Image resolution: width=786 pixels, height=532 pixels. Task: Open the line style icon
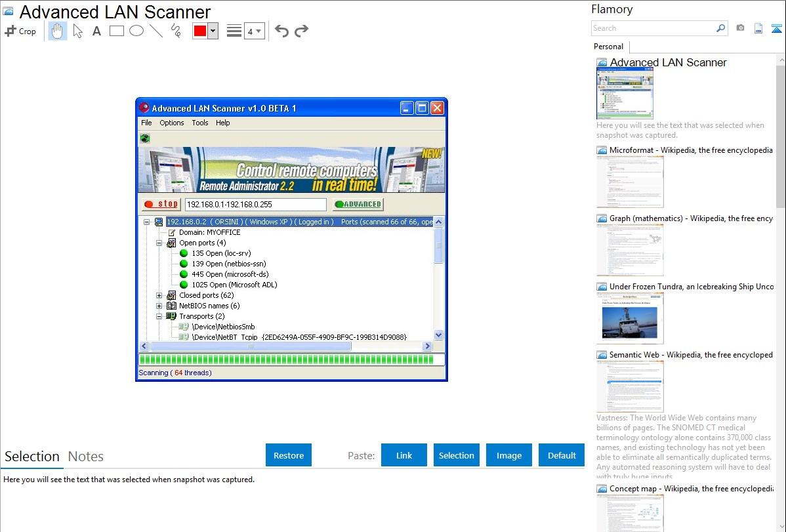pyautogui.click(x=234, y=31)
